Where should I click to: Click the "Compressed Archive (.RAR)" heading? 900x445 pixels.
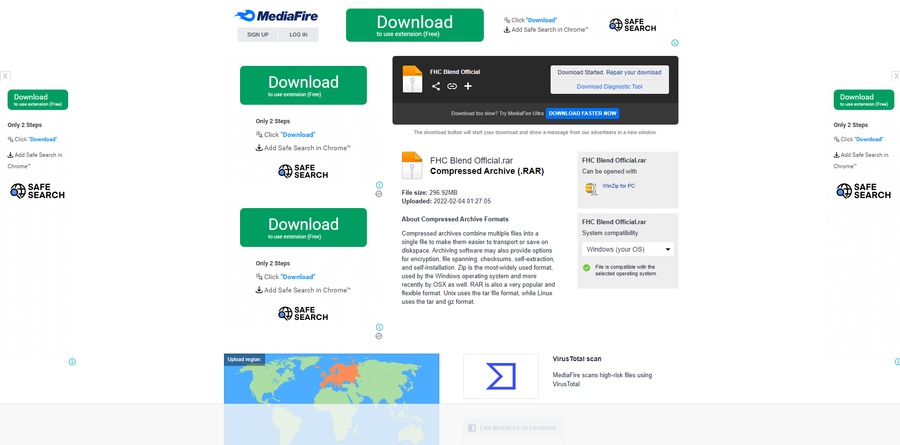487,171
